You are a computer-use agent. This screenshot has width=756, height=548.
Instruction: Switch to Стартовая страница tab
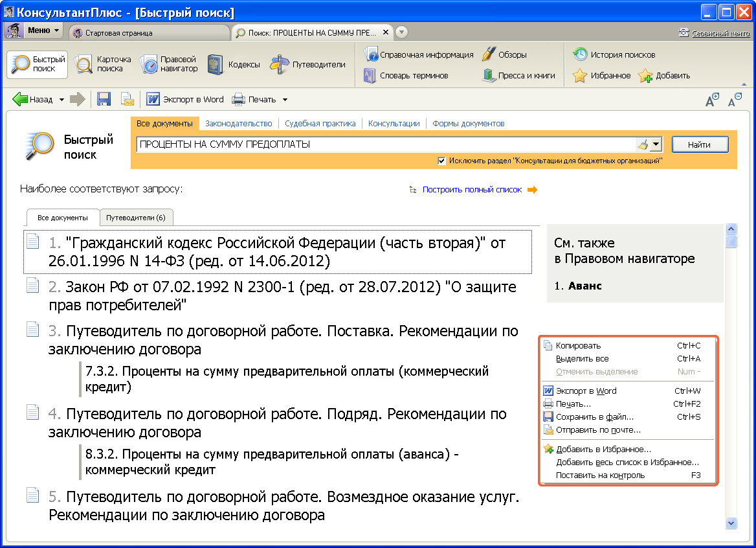(x=150, y=33)
